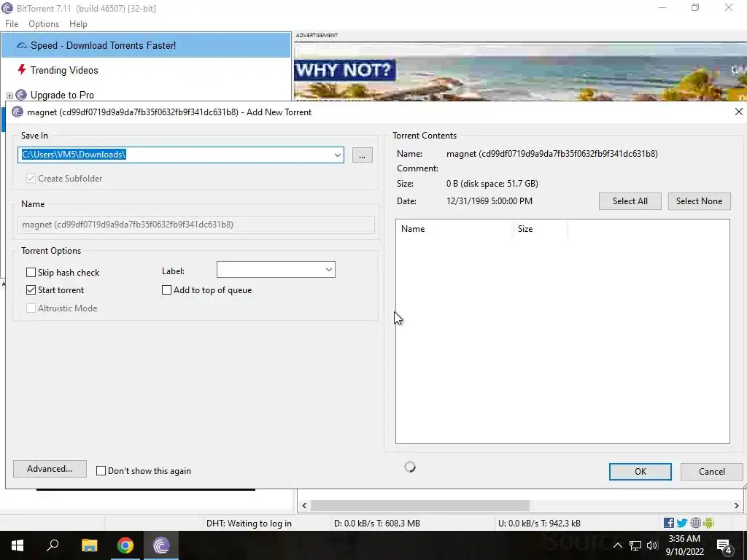The height and width of the screenshot is (560, 747).
Task: Open Twitter icon in status bar
Action: click(682, 523)
